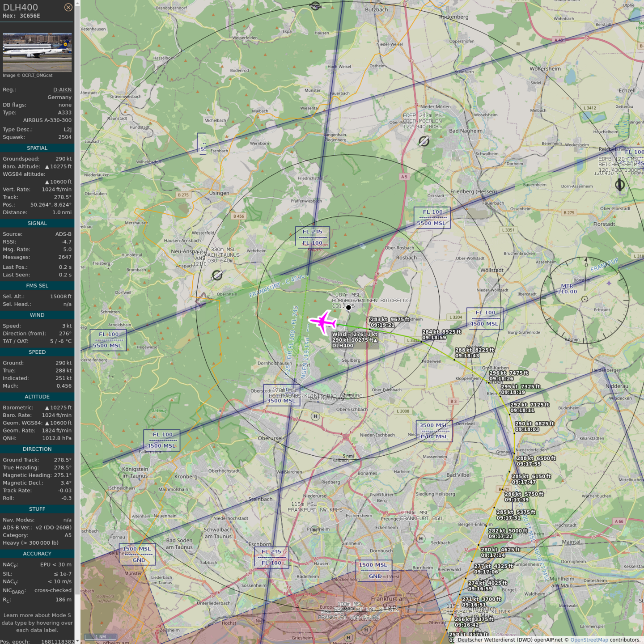Click the 1 NM map scale bar
644x644 pixels.
pos(101,637)
